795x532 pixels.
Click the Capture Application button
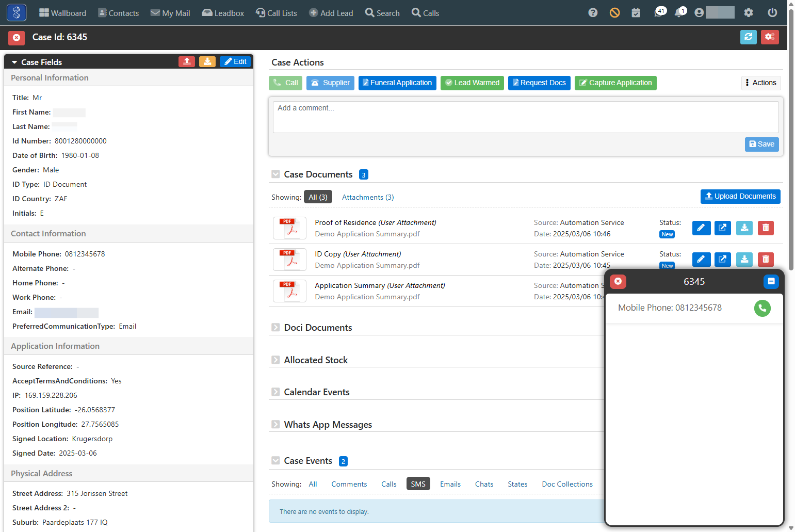click(x=615, y=83)
